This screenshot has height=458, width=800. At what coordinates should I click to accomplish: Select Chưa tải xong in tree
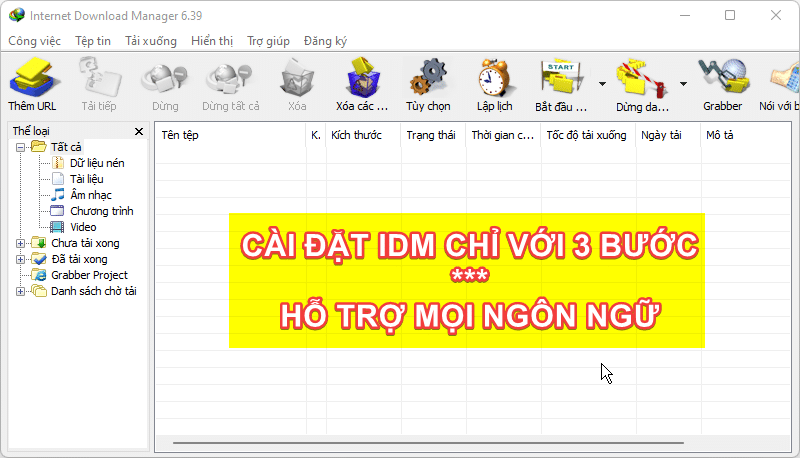85,243
